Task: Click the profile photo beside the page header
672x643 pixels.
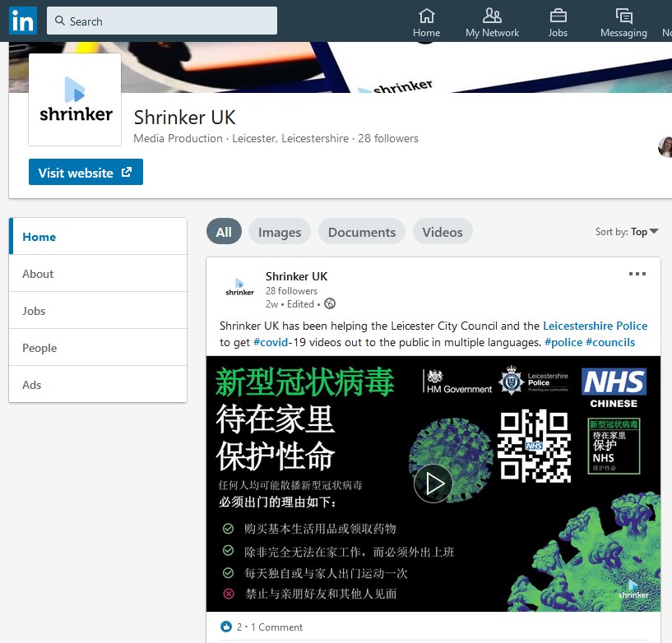Action: 665,147
